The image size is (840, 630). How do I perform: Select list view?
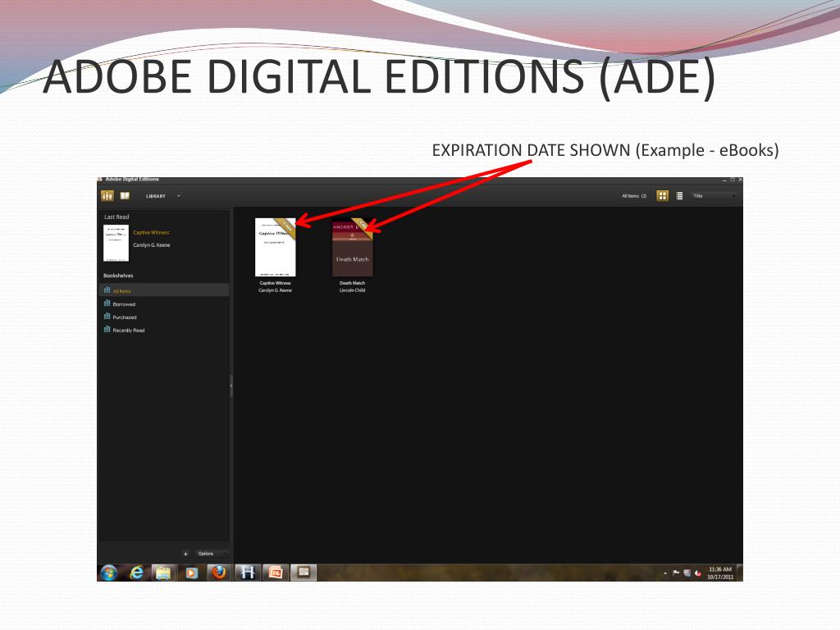point(679,195)
